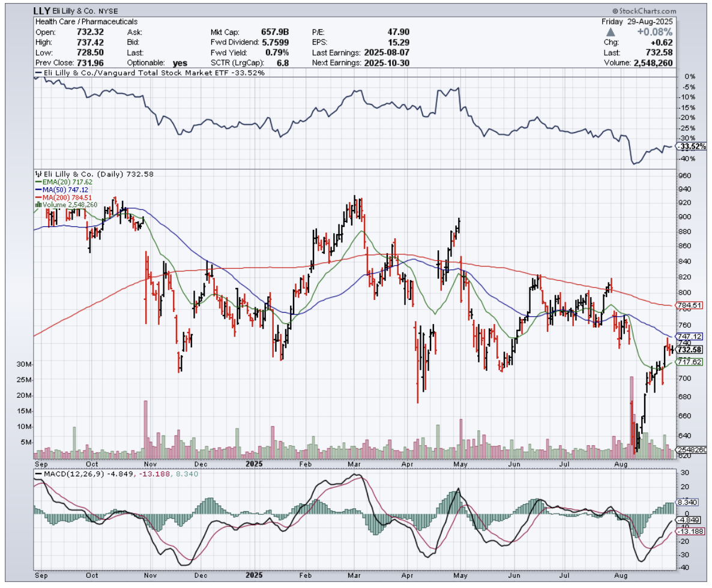Click the OHLC bar icon beside Eli Lilly (Daily)
Viewport: 712px width, 588px height.
pyautogui.click(x=38, y=173)
